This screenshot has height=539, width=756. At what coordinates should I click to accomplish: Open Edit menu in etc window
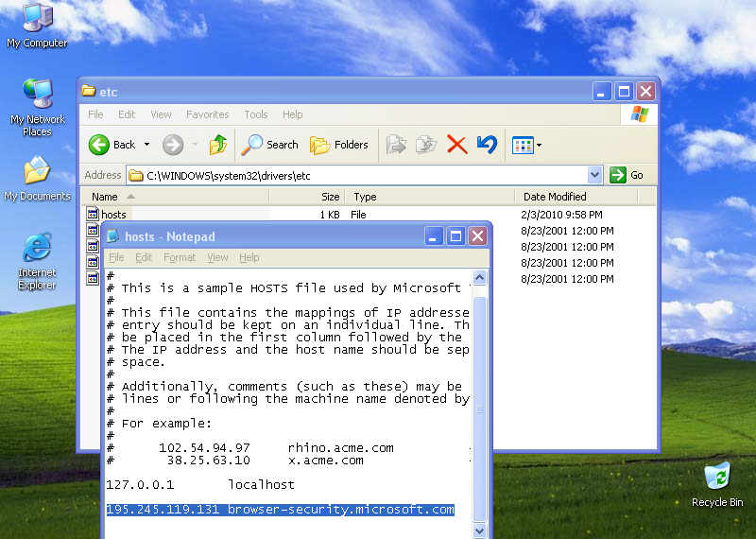(127, 114)
